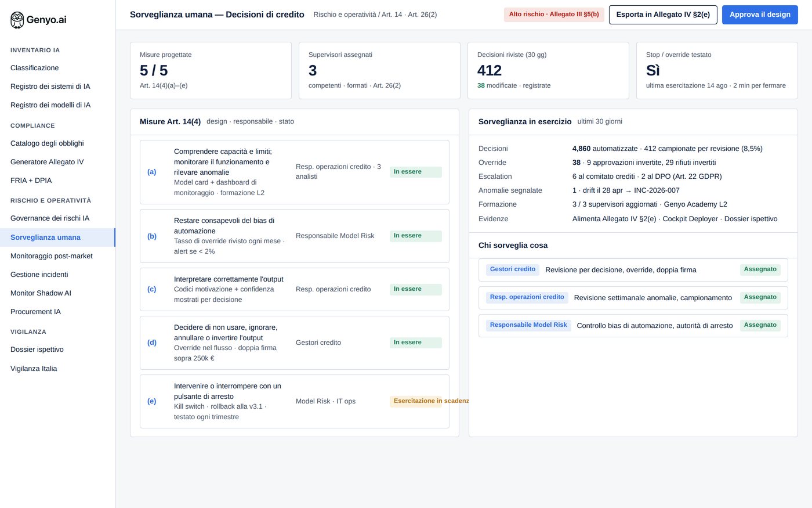Viewport: 812px width, 508px height.
Task: Click the Esercitazione in scadenza status badge
Action: coord(416,401)
